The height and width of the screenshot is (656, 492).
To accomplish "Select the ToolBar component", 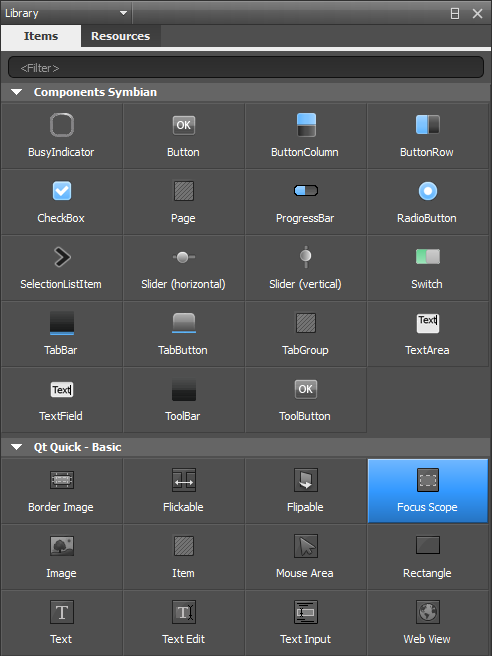I will click(184, 400).
